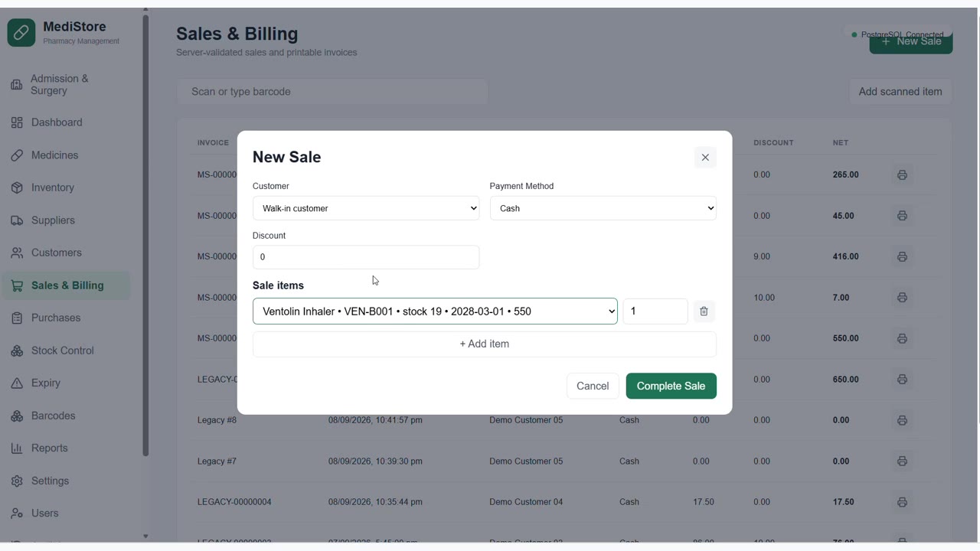Print invoice with net 7.00
980x551 pixels.
[902, 298]
